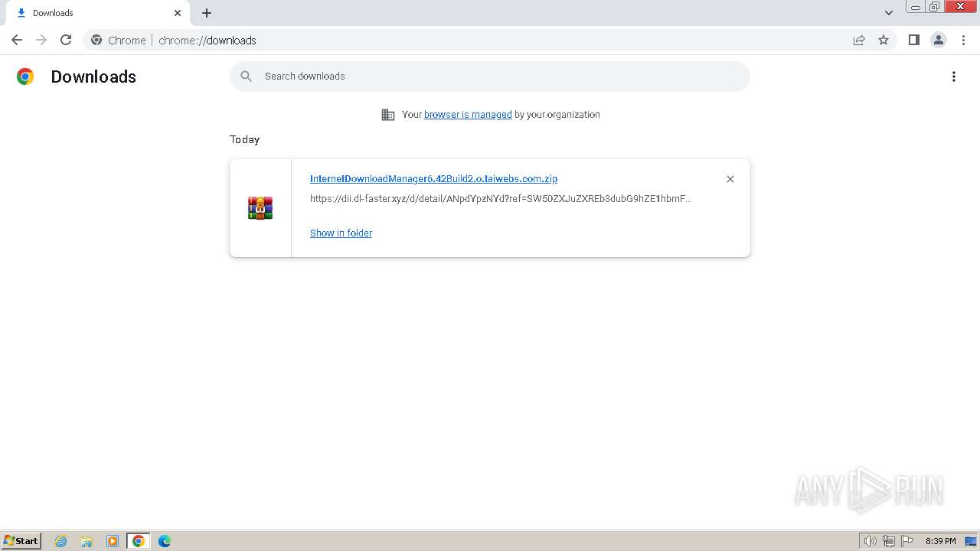Open the Windows Start menu
980x551 pixels.
click(x=21, y=541)
